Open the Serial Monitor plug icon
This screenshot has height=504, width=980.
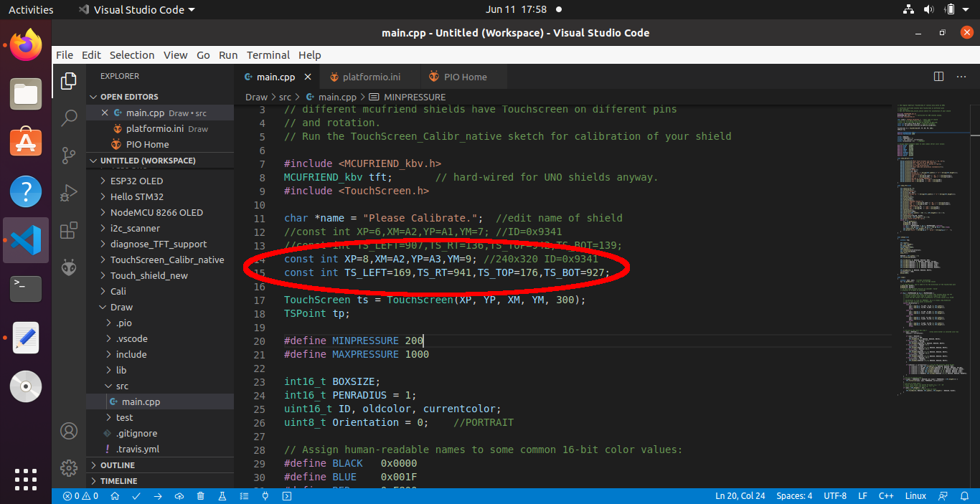265,496
